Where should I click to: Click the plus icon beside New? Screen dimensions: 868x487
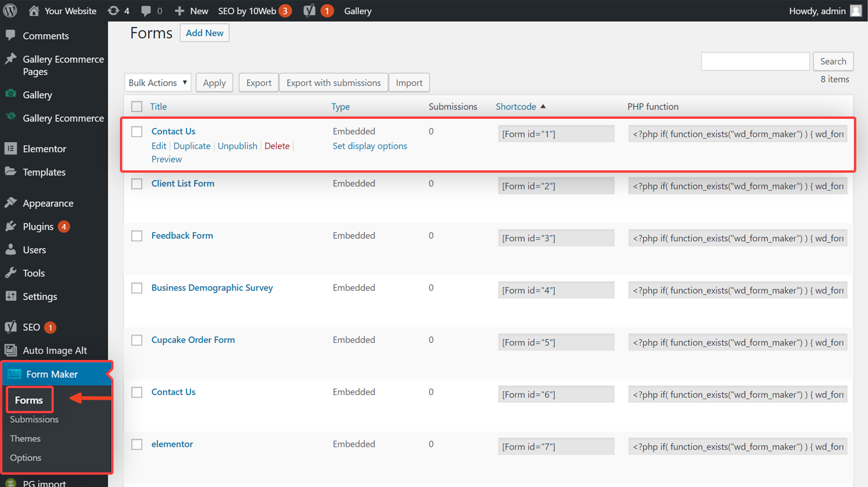(180, 11)
